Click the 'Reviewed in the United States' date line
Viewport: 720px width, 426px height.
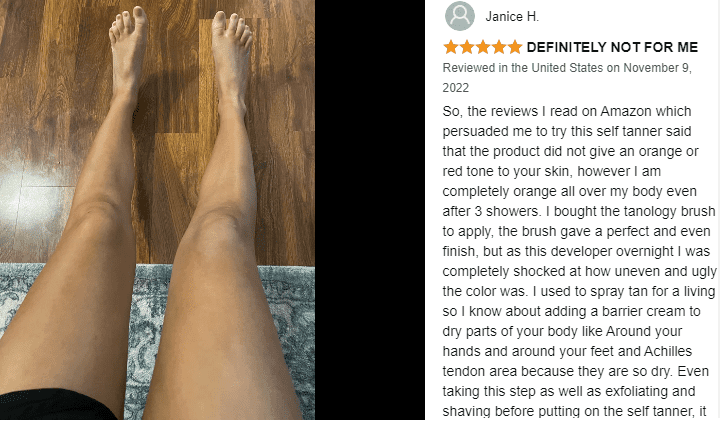(x=567, y=68)
